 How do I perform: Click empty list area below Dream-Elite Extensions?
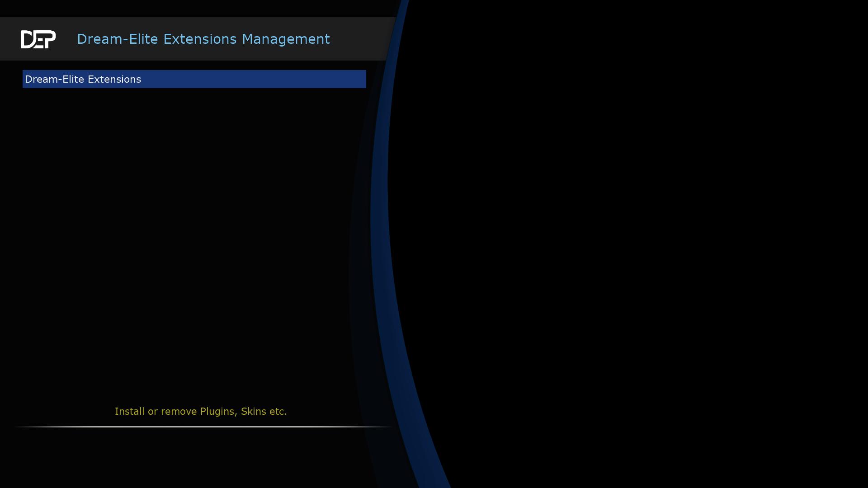pos(194,226)
